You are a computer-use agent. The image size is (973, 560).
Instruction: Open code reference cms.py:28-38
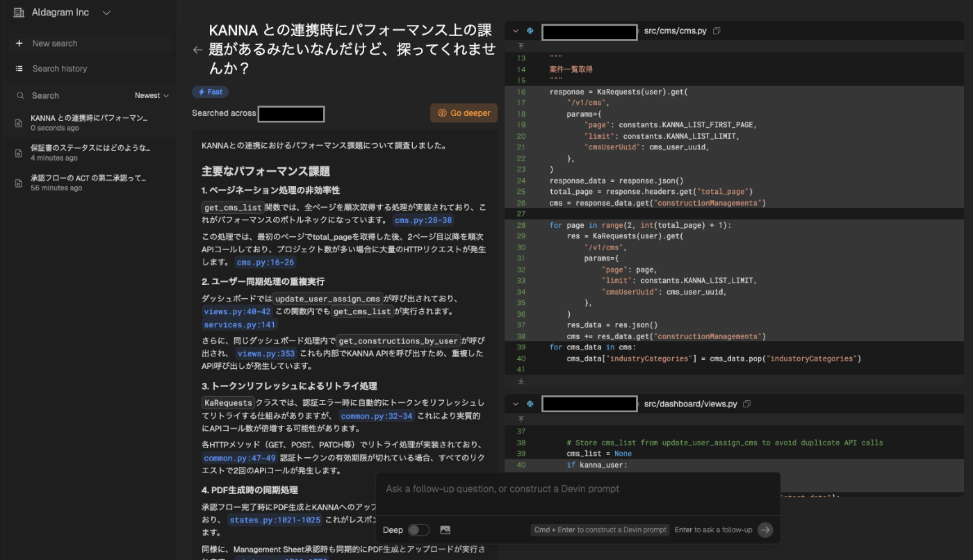pos(423,220)
